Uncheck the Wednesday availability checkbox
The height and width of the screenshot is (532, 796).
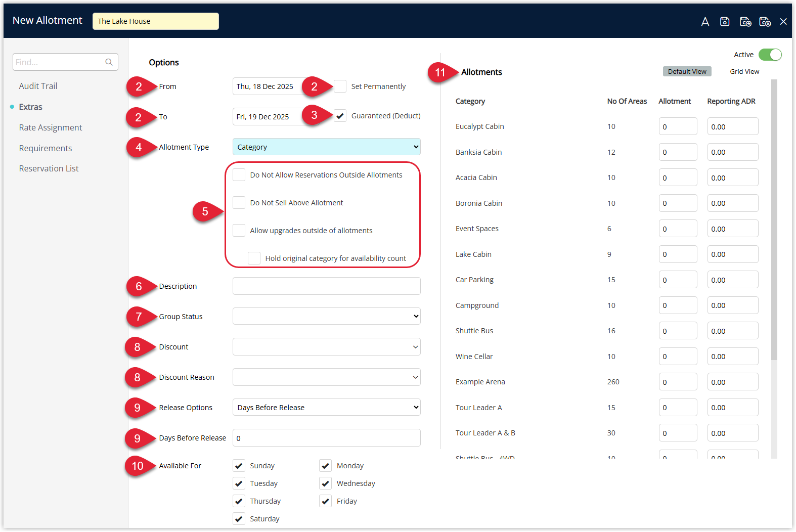coord(326,483)
